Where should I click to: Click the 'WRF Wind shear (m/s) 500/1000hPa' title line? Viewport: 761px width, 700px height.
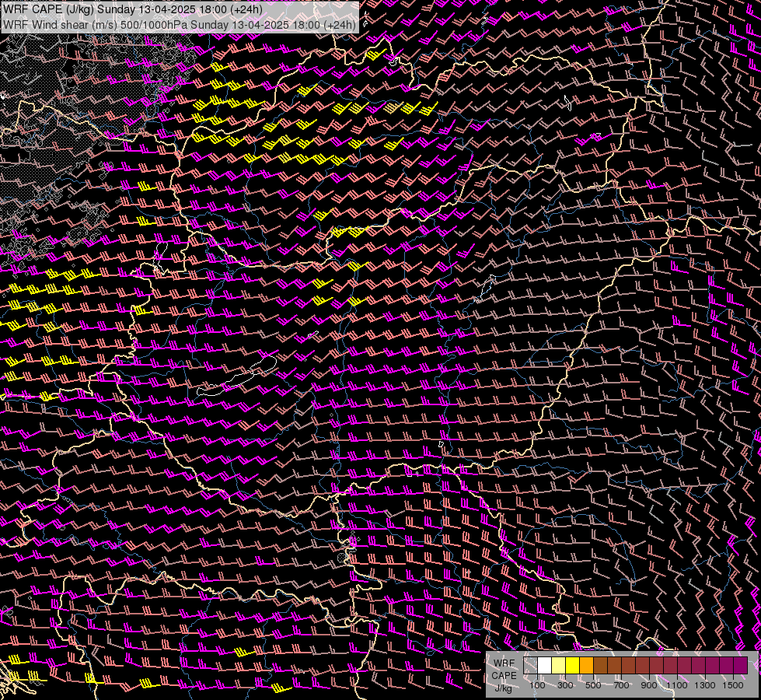[180, 25]
